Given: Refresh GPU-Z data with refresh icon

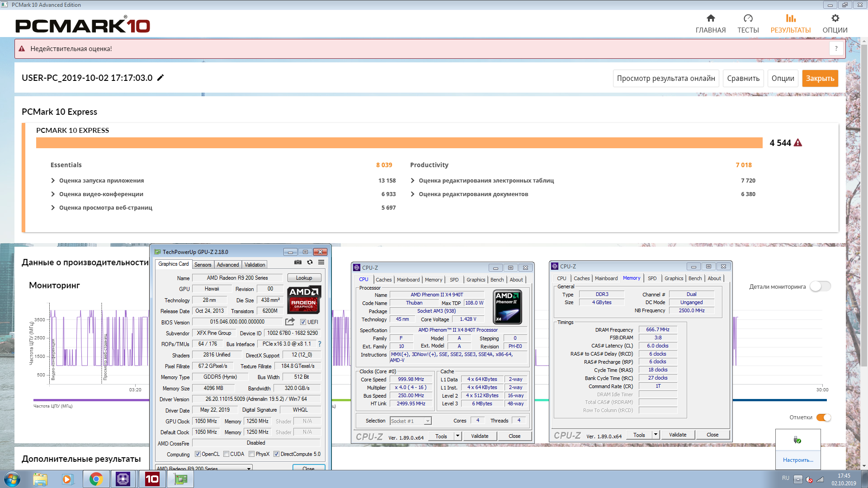Looking at the screenshot, I should click(x=310, y=262).
